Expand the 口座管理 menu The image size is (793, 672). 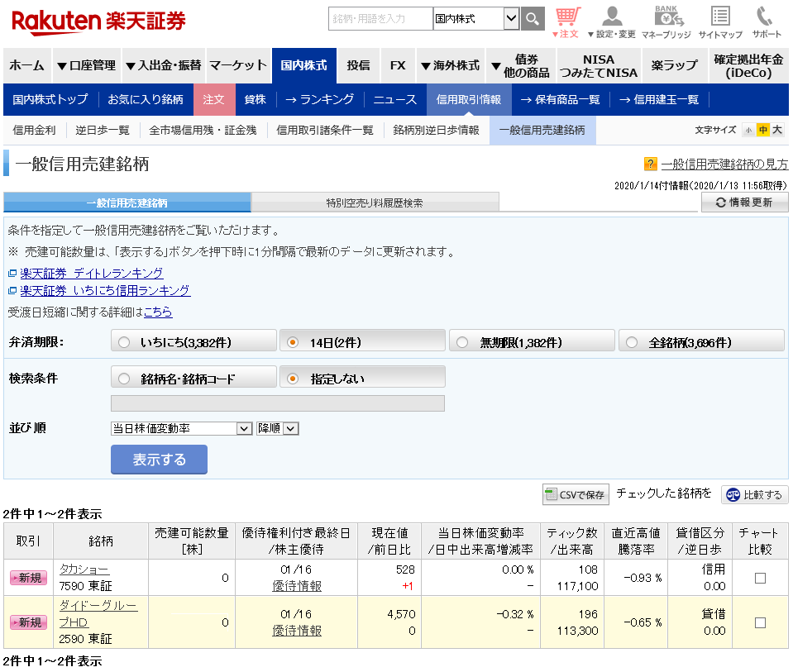(x=87, y=66)
